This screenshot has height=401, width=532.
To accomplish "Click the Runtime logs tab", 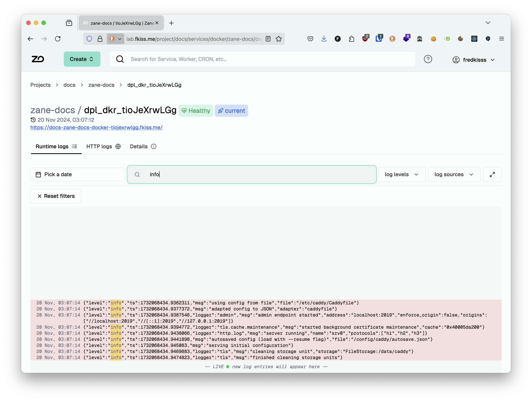I will click(x=51, y=146).
